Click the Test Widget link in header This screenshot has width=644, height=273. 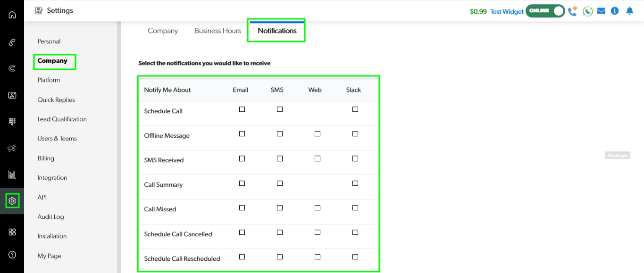[507, 12]
